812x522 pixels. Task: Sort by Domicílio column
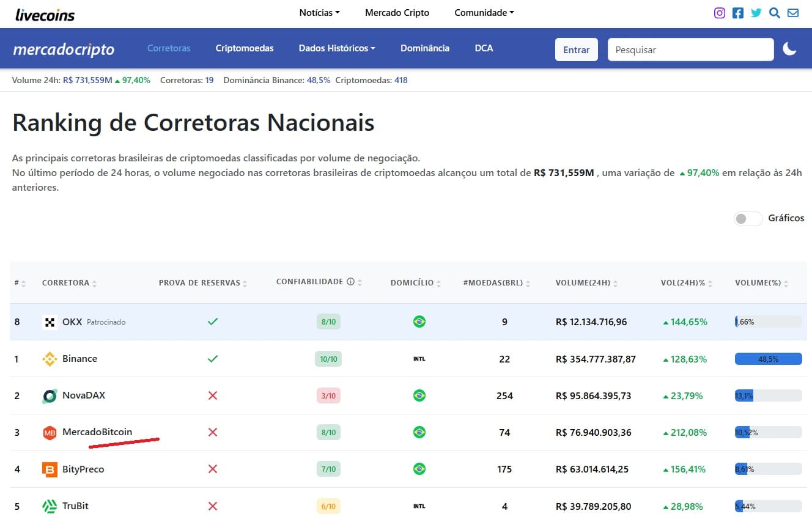(x=416, y=283)
